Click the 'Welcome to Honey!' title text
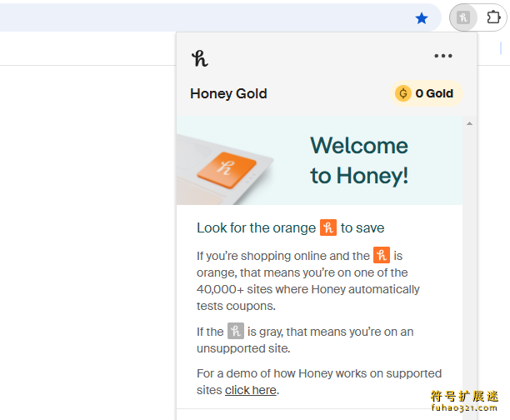Image resolution: width=510 pixels, height=420 pixels. [x=359, y=160]
